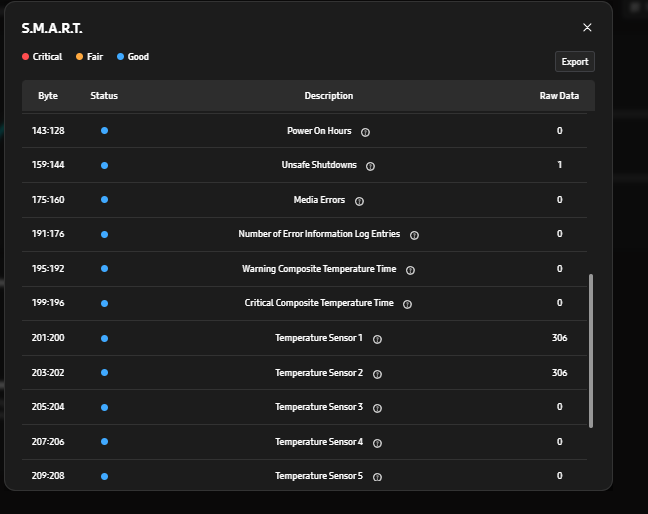Click the Media Errors description text
This screenshot has width=648, height=514.
tap(319, 200)
